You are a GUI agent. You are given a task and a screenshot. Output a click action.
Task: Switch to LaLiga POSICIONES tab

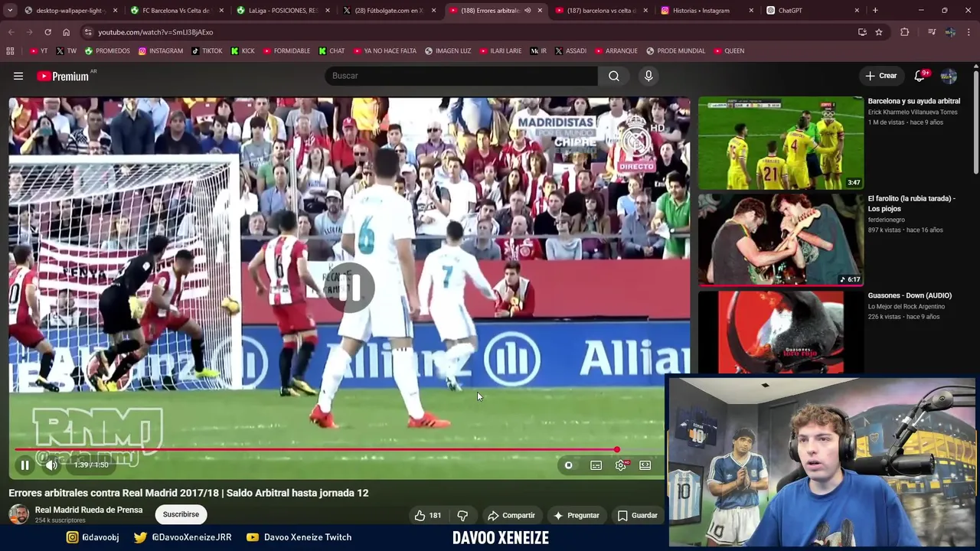(x=283, y=11)
